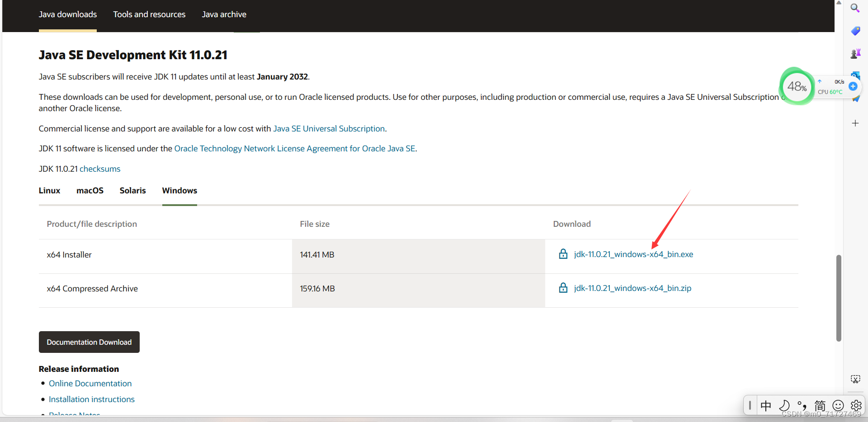Open the Java archive tab

(224, 14)
